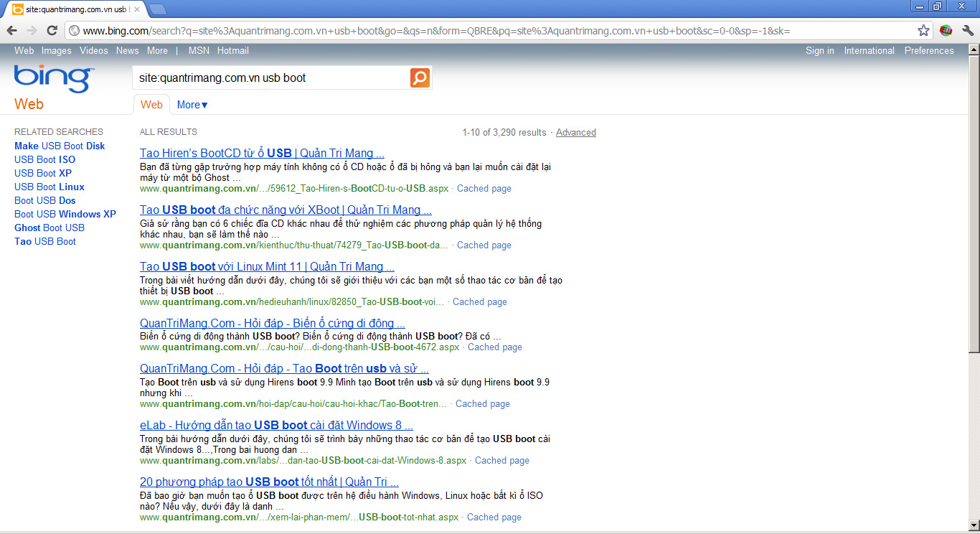Click the Sign in link
980x534 pixels.
click(820, 50)
